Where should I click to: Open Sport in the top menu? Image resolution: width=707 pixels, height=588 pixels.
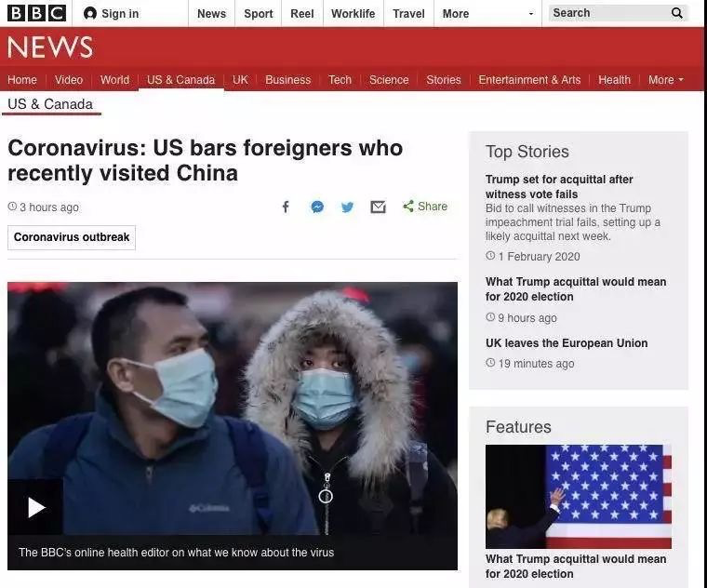259,14
